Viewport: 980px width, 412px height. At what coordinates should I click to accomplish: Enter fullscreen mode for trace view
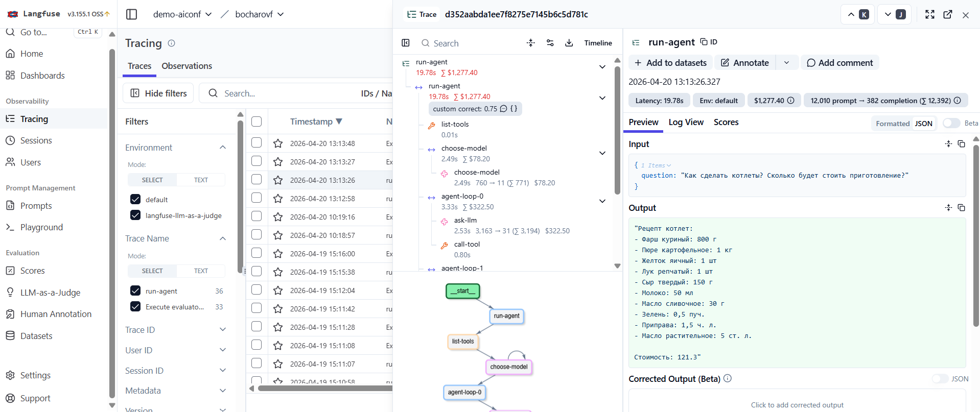point(930,14)
